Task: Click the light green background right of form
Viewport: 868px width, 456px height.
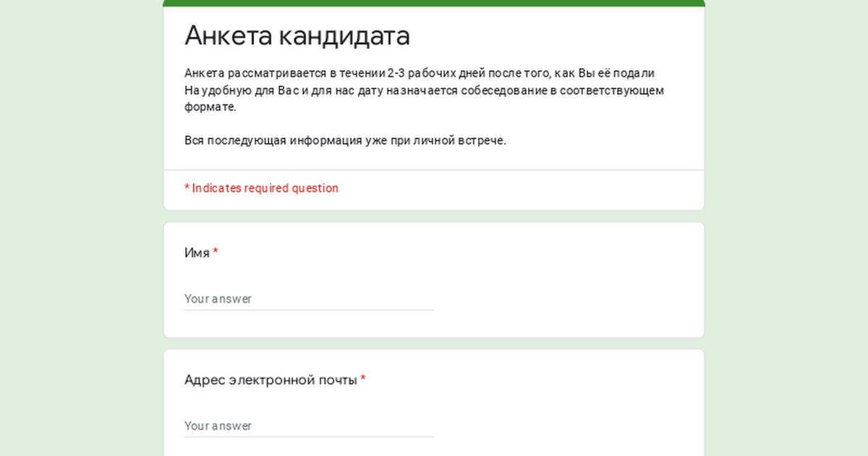Action: [787, 228]
